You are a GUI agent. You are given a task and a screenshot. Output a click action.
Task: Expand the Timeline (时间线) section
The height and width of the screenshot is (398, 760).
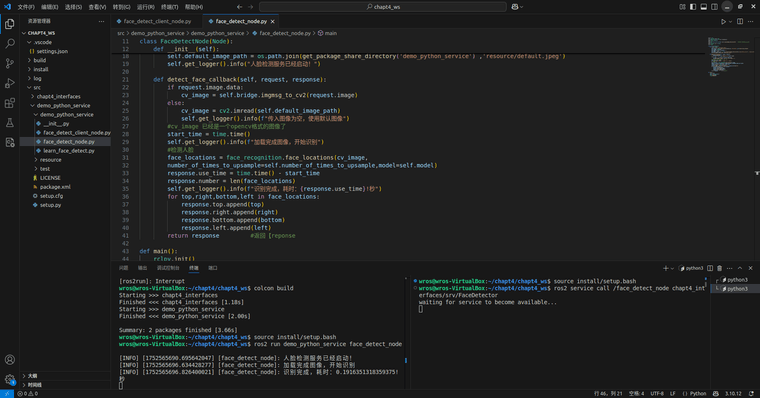24,385
